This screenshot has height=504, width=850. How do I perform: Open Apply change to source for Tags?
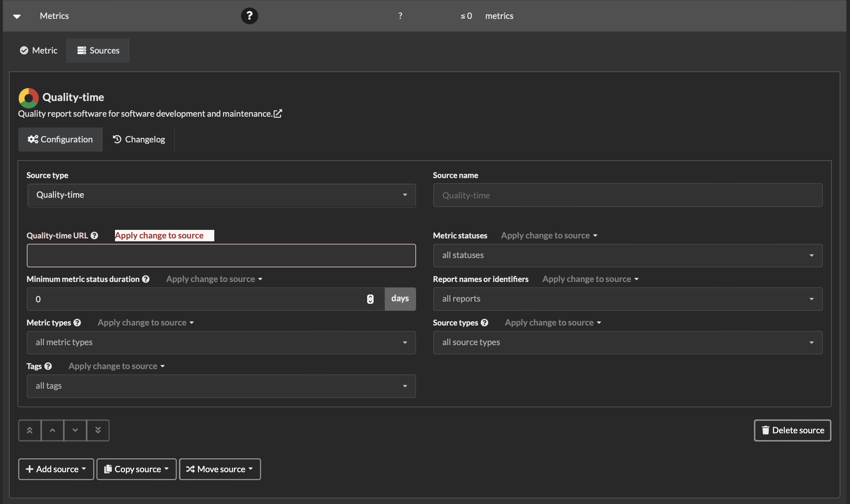click(x=117, y=366)
